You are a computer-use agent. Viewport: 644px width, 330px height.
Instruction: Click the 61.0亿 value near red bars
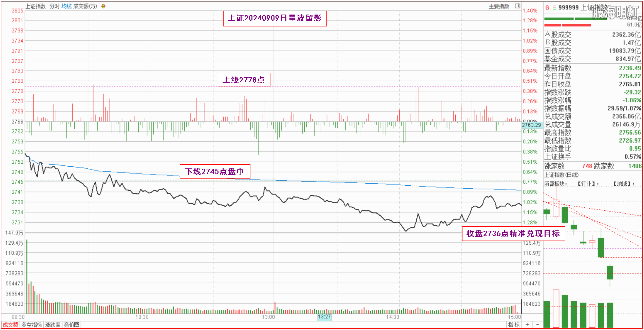[634, 25]
